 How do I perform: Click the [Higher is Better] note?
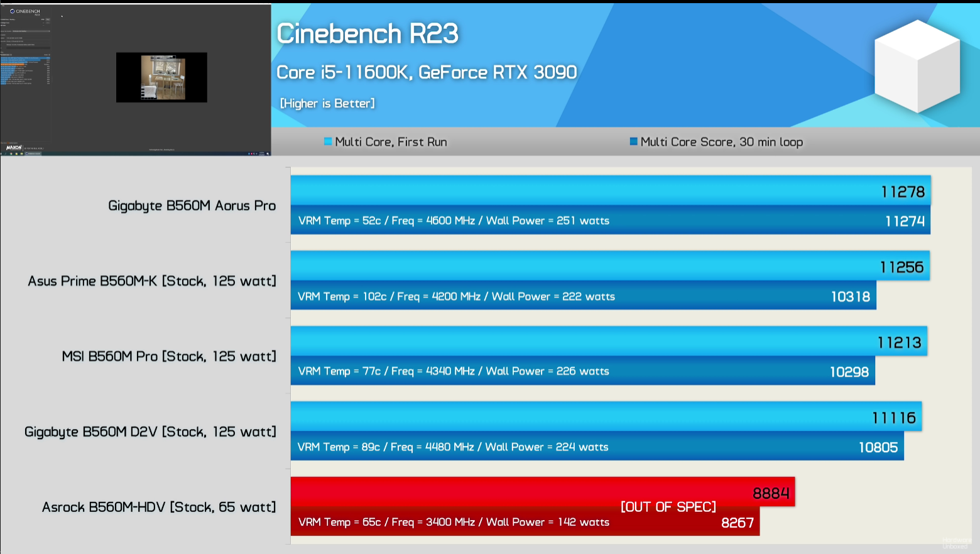tap(327, 104)
